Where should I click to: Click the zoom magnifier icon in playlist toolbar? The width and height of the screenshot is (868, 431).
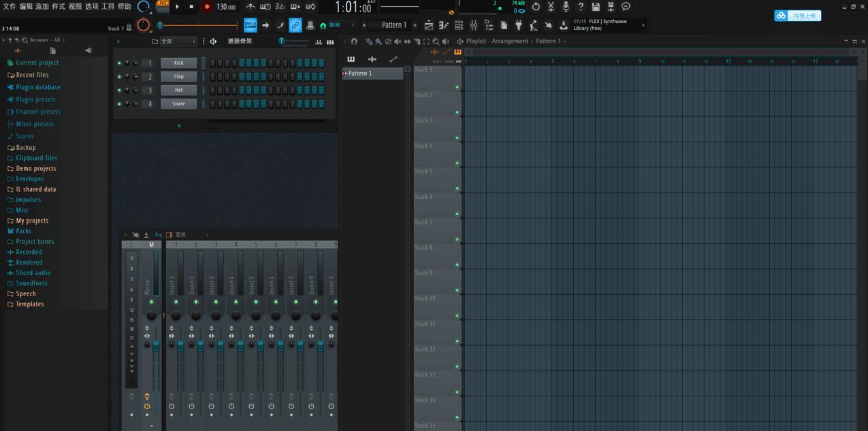click(436, 42)
